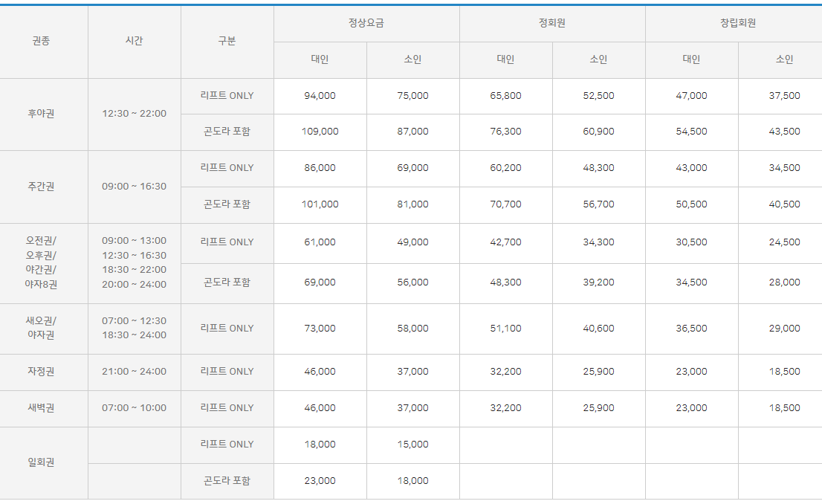
Task: Click the 권종 column header
Action: tap(43, 42)
